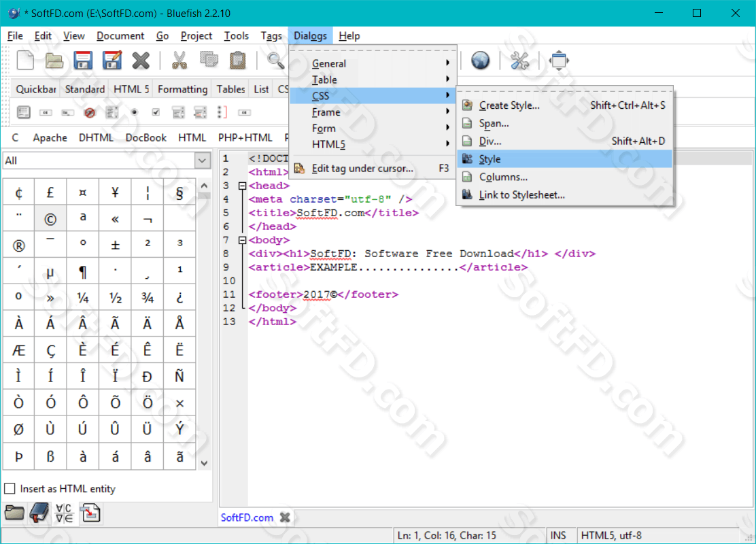Choose Span... from the CSS submenu
This screenshot has width=756, height=544.
(x=564, y=124)
